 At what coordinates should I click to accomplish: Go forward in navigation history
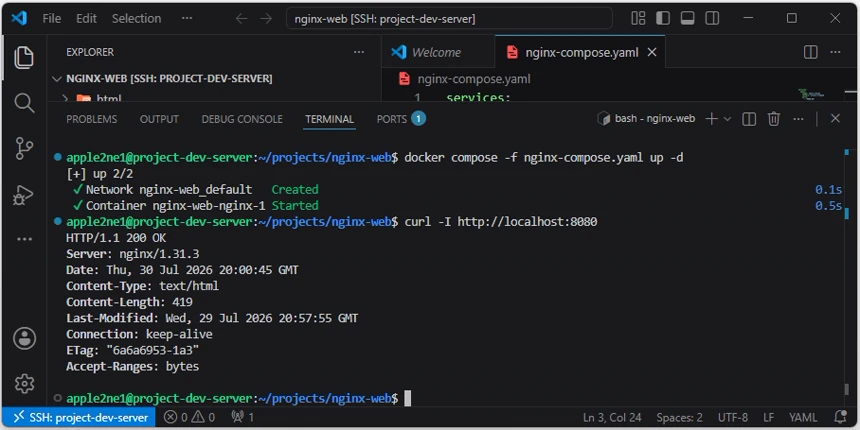point(266,19)
